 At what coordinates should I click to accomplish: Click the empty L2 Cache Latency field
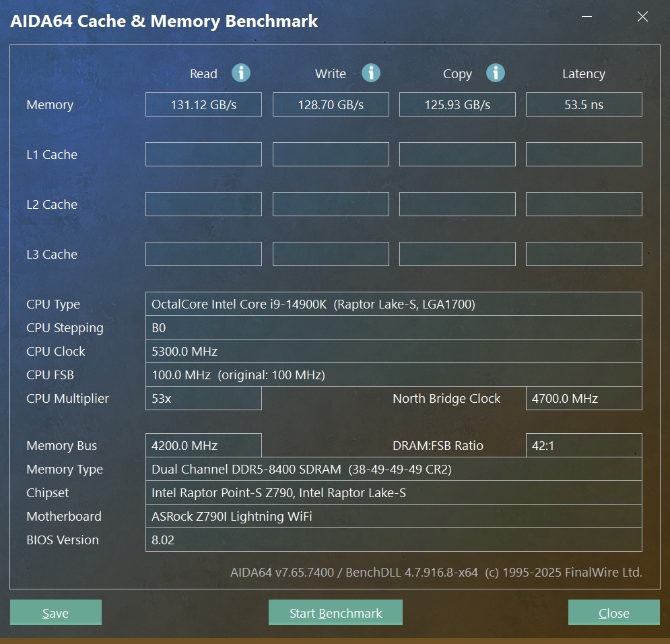[x=584, y=204]
